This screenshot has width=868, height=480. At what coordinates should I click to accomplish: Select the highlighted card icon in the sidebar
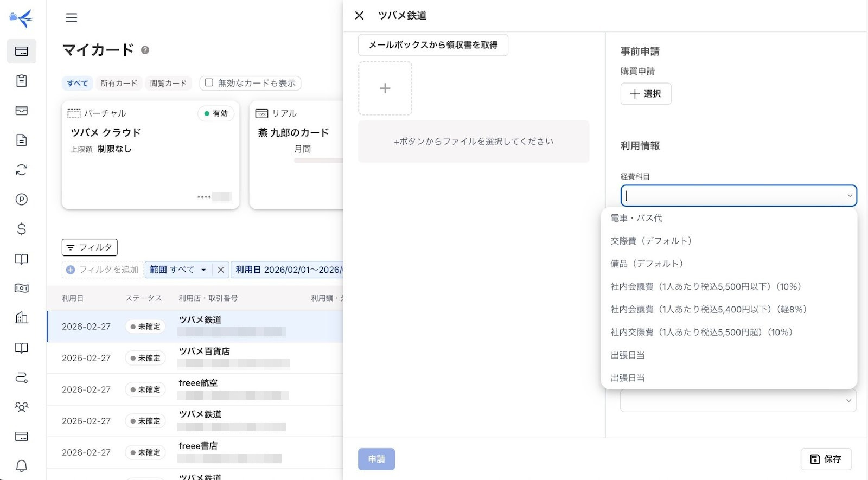(22, 52)
